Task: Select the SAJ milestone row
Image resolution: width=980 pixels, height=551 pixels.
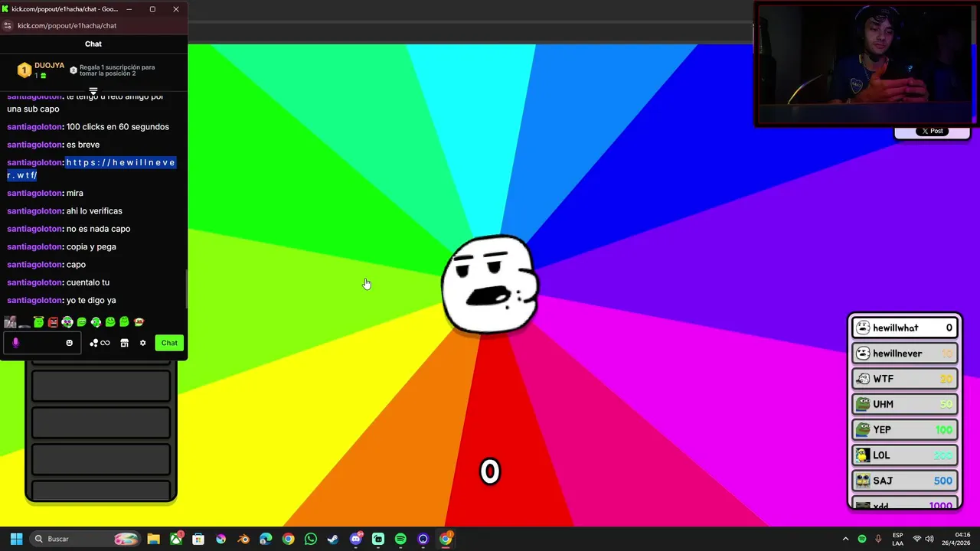Action: click(905, 481)
